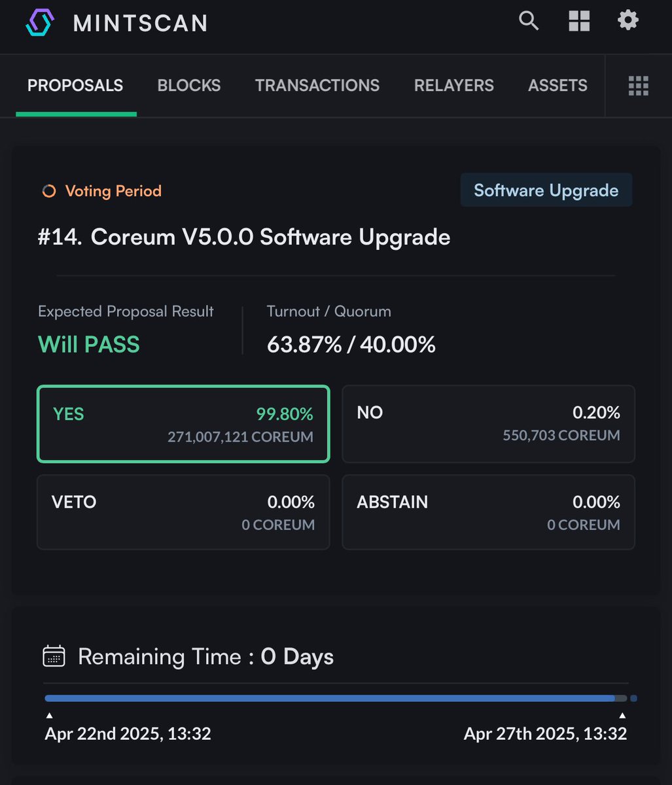The height and width of the screenshot is (785, 672).
Task: Click the '271,007,121 COREUM' amount
Action: tap(240, 437)
